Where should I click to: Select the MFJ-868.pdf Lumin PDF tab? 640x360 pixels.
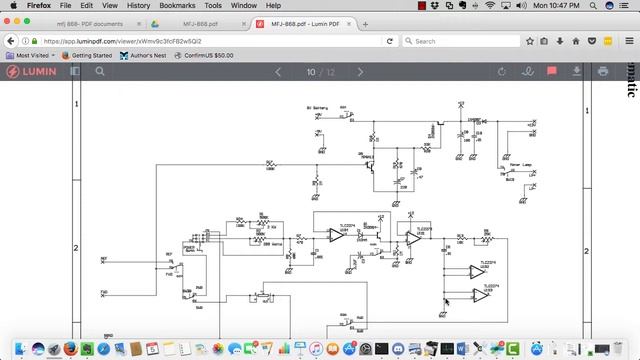[304, 24]
